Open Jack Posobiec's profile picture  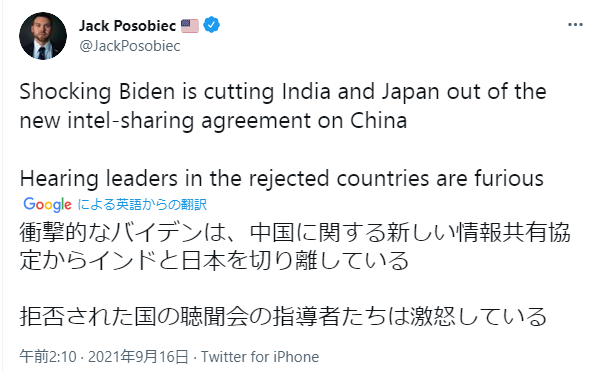coord(43,36)
